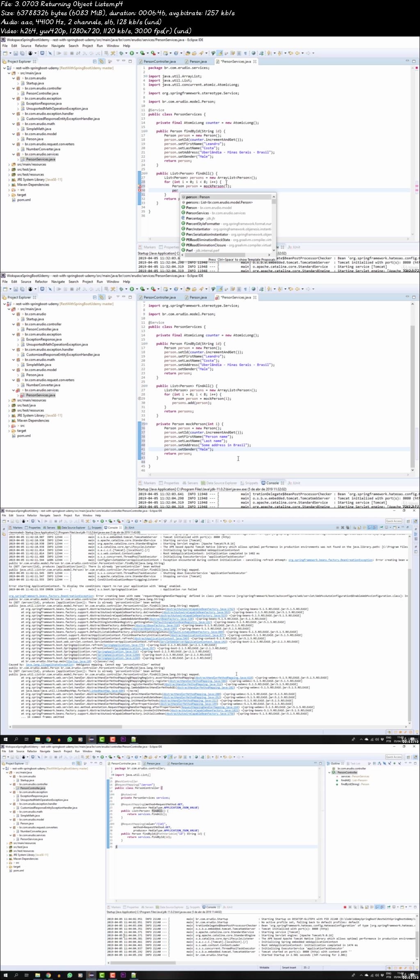Pick 'person : Person' in content assist popup
The height and width of the screenshot is (980, 420).
coord(226,197)
